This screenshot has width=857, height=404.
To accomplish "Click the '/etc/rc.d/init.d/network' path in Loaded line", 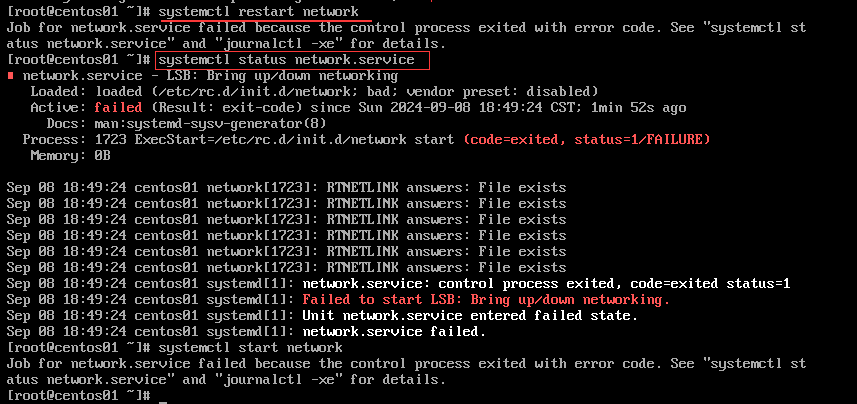I will tap(243, 92).
